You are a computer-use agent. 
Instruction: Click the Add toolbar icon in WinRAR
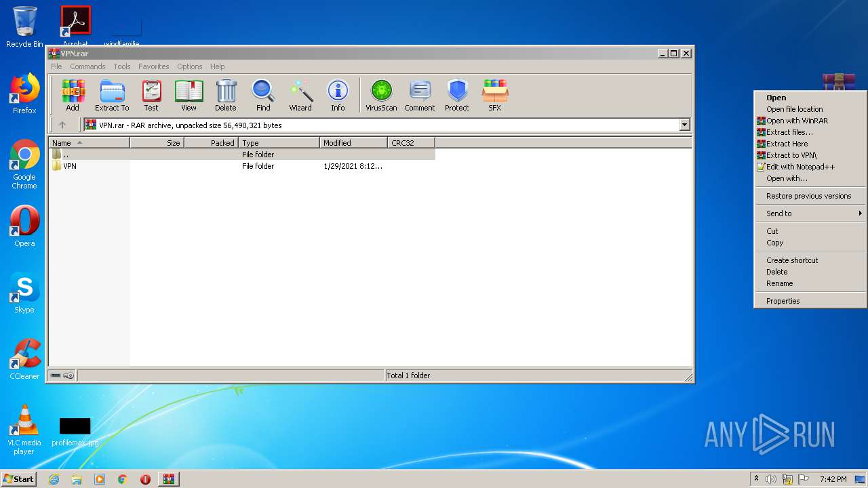(73, 95)
